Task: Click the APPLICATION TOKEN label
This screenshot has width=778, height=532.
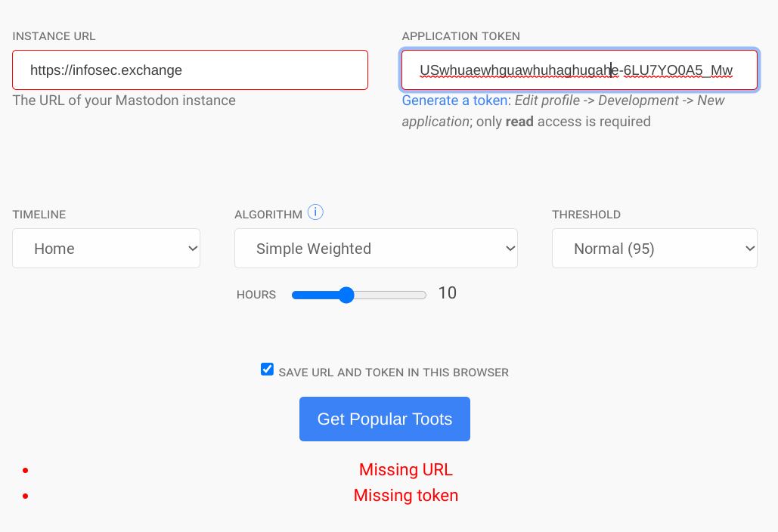Action: pos(461,36)
